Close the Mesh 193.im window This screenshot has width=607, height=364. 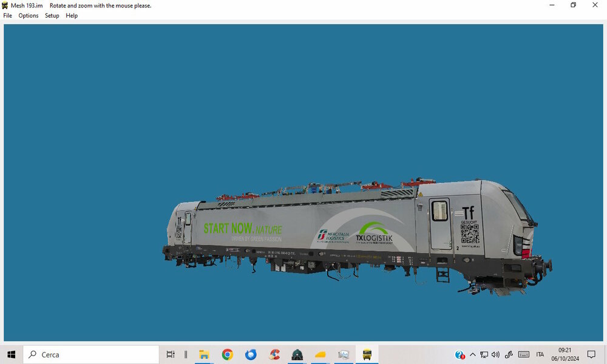(595, 5)
